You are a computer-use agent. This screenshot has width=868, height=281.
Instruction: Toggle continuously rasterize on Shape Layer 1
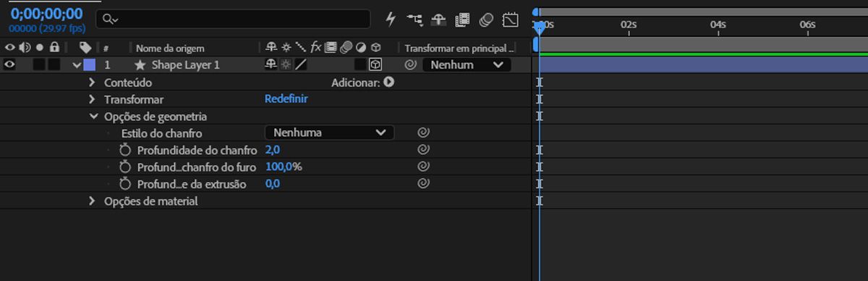click(286, 64)
